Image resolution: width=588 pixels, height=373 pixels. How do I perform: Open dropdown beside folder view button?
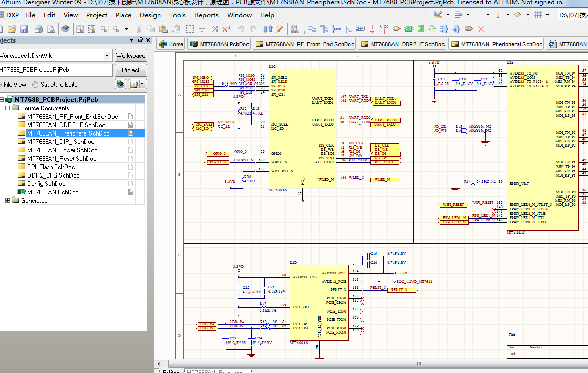142,84
